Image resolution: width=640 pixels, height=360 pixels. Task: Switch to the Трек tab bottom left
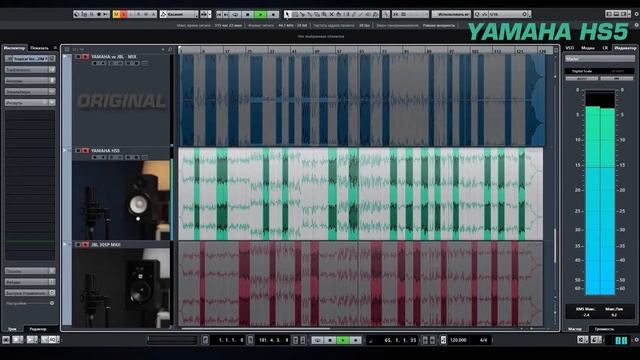pos(12,329)
